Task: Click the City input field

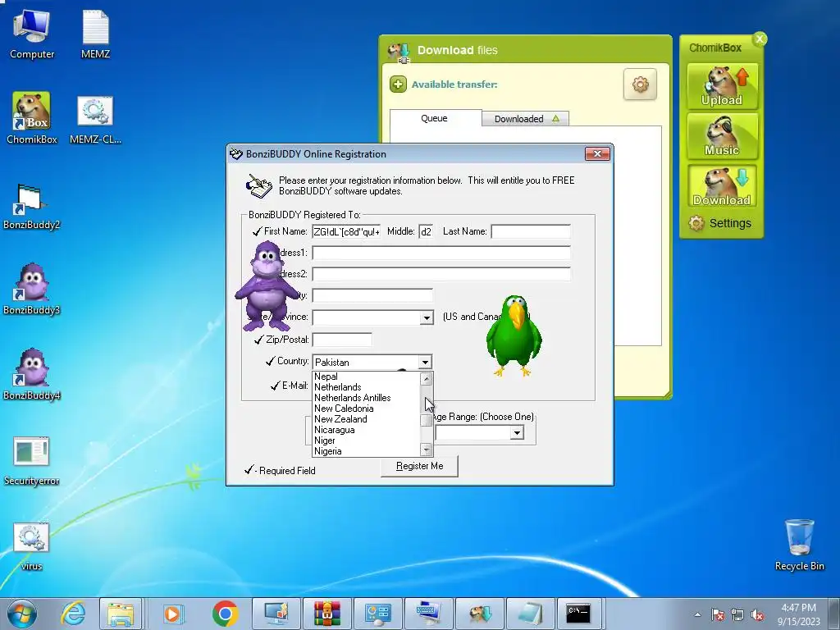Action: (x=372, y=295)
